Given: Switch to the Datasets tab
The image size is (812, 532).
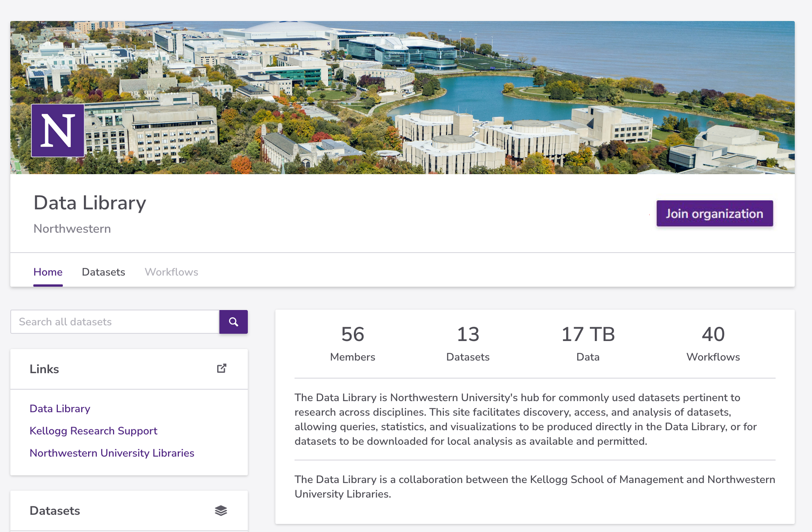Looking at the screenshot, I should click(x=103, y=272).
